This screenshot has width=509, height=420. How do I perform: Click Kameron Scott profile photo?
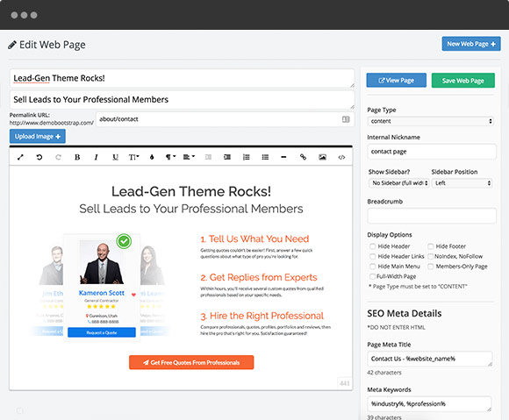[x=102, y=262]
